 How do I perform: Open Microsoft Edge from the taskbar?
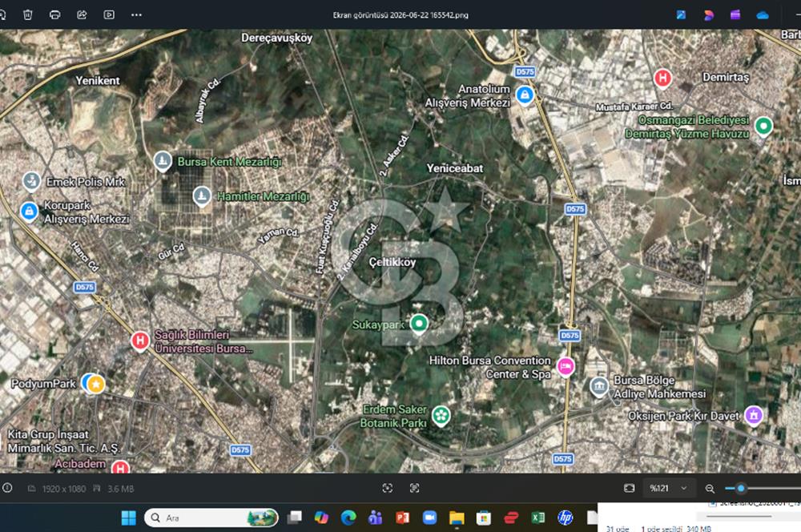[x=348, y=518]
